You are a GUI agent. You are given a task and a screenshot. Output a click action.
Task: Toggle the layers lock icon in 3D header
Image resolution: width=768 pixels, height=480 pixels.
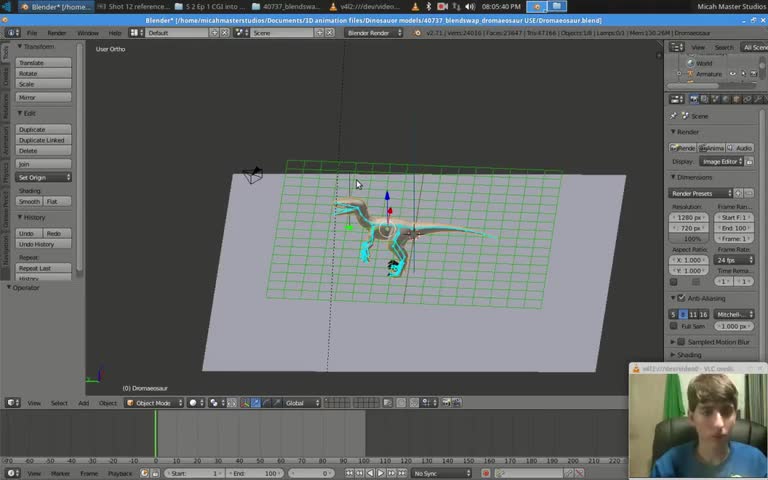tap(387, 403)
